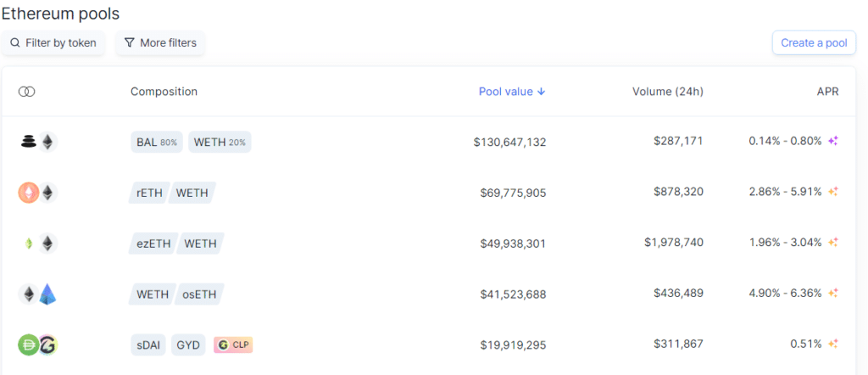Screen dimensions: 868x375
Task: Open Filter by token search
Action: click(x=53, y=42)
